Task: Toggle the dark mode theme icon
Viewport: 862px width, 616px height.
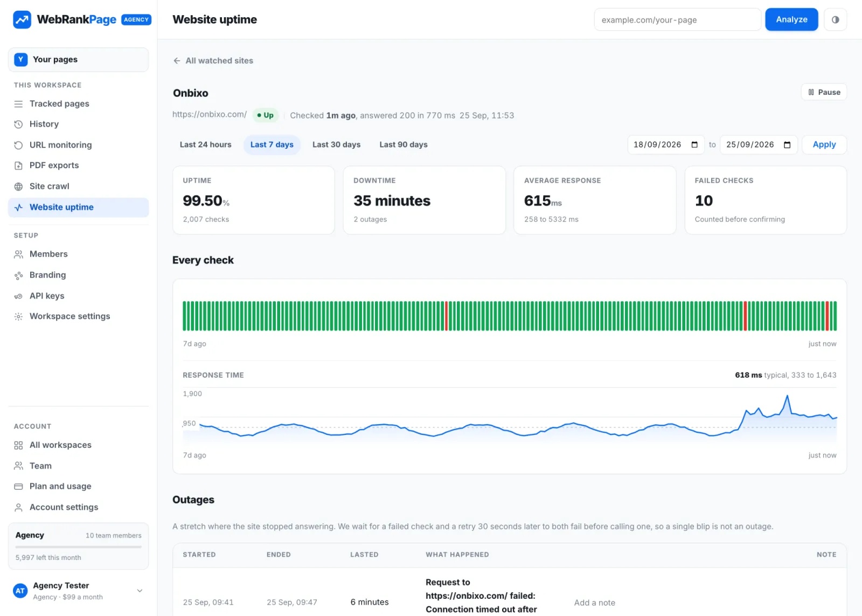Action: click(835, 19)
